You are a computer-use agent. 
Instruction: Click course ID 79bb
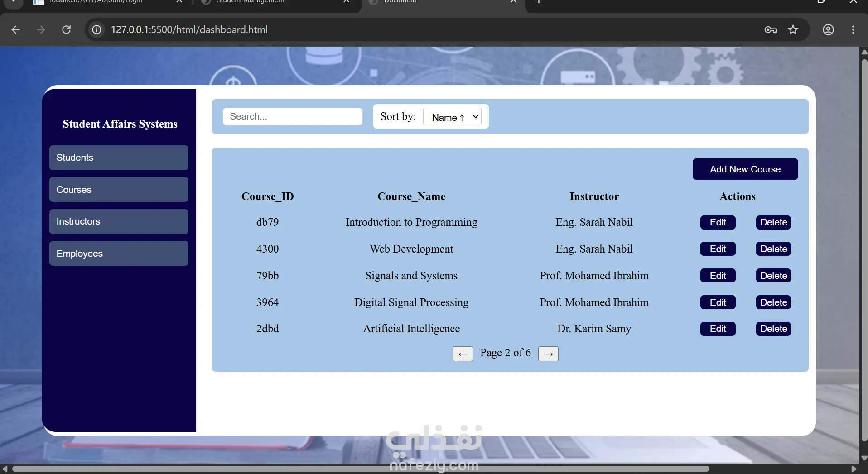coord(268,276)
